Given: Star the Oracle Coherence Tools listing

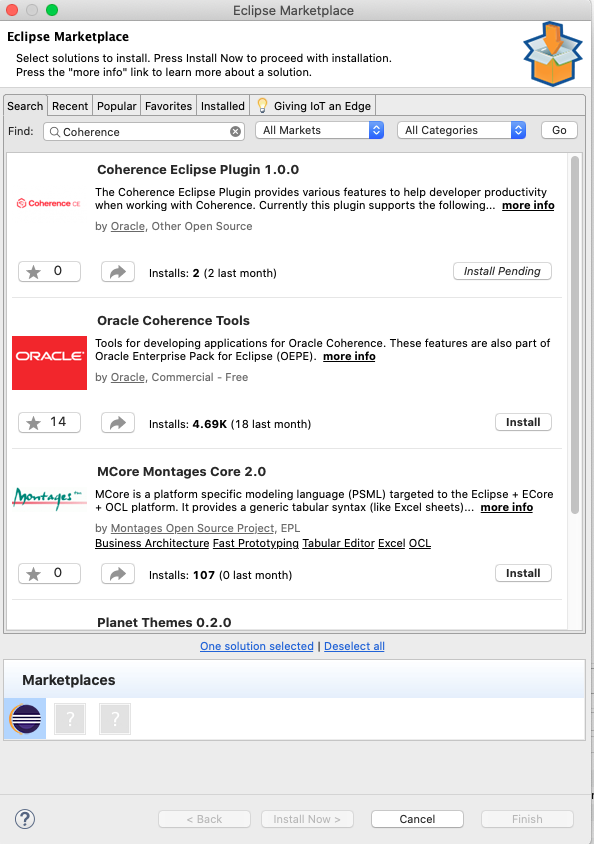Looking at the screenshot, I should tap(49, 423).
